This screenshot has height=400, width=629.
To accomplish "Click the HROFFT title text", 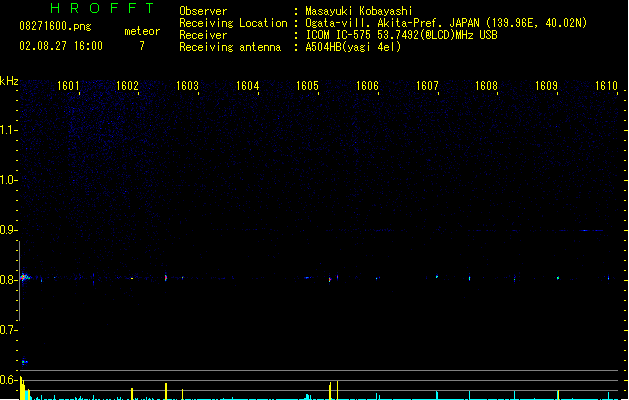I will [x=102, y=8].
